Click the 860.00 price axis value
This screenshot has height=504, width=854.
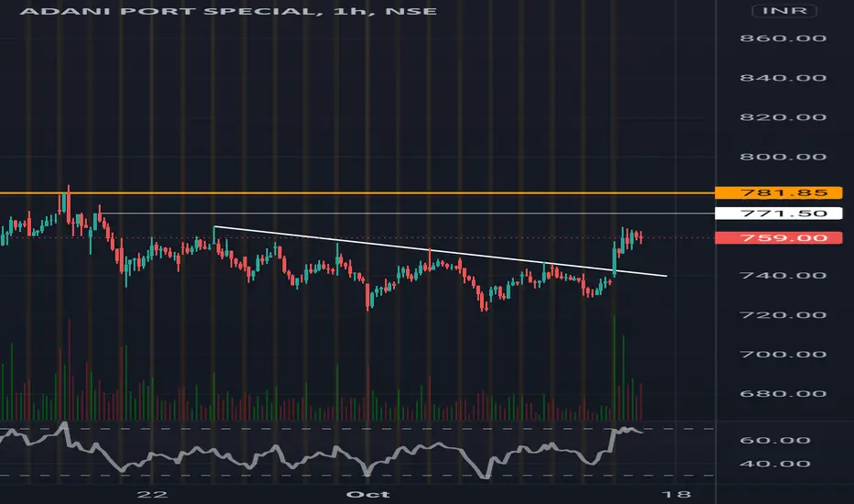[783, 38]
